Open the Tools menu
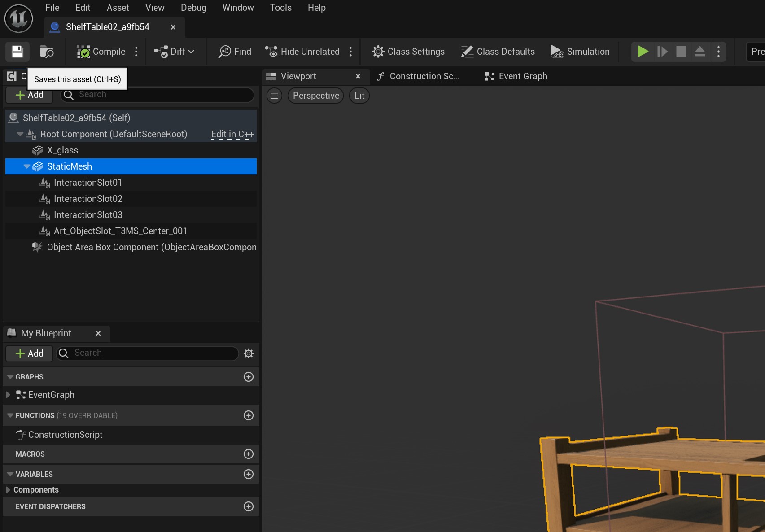The height and width of the screenshot is (532, 765). point(280,8)
